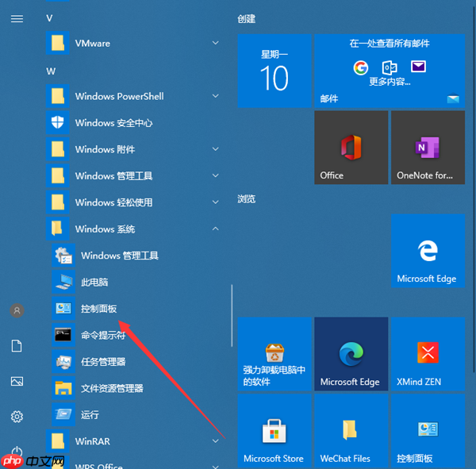
Task: Open Documents icon in left sidebar
Action: coord(17,346)
